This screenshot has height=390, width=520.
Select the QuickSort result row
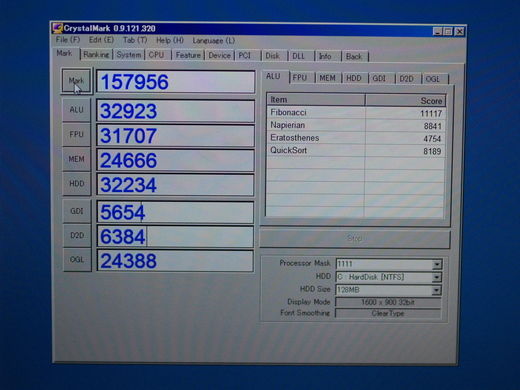coord(356,151)
